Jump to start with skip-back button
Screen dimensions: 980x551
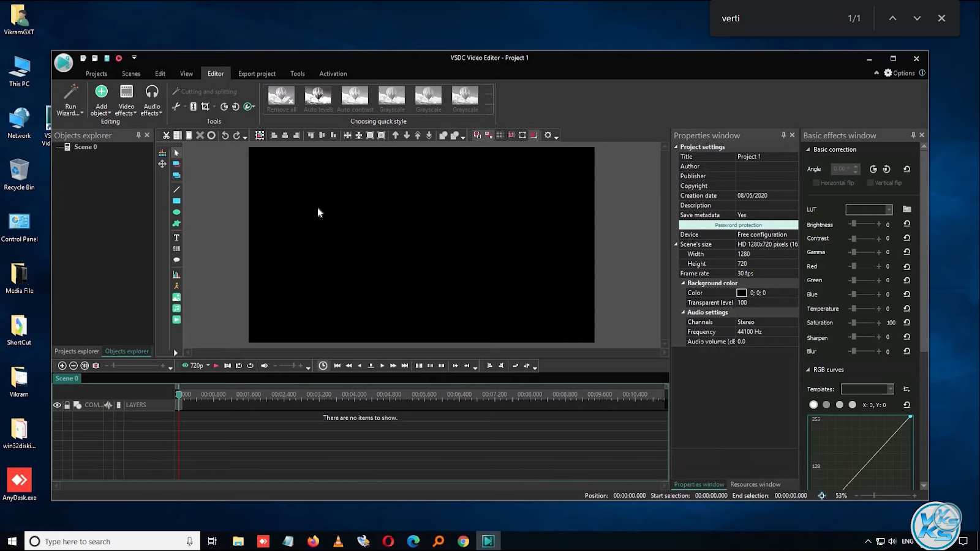coord(337,365)
